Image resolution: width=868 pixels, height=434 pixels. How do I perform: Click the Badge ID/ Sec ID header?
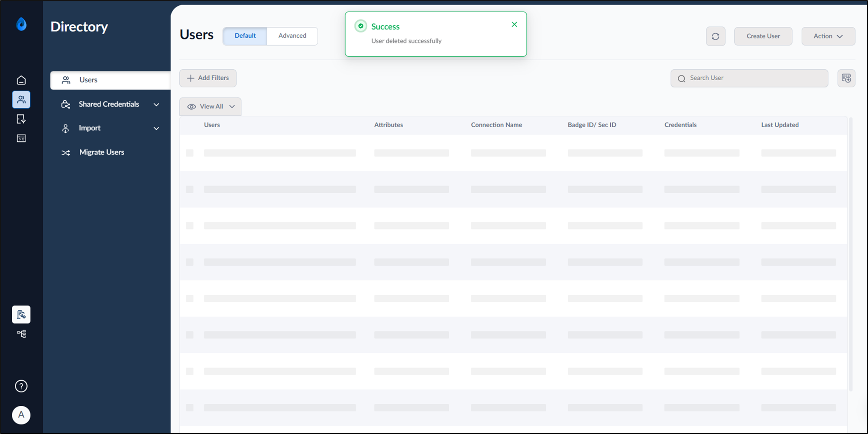(x=592, y=125)
